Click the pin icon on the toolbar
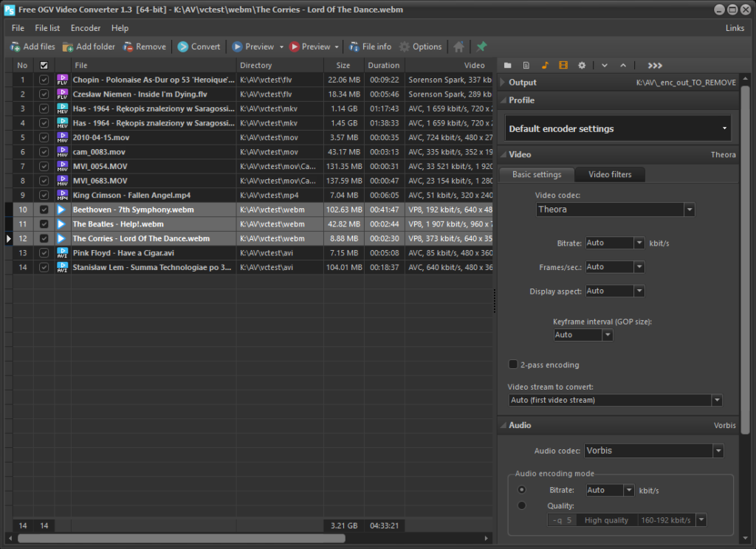This screenshot has height=549, width=756. tap(481, 46)
